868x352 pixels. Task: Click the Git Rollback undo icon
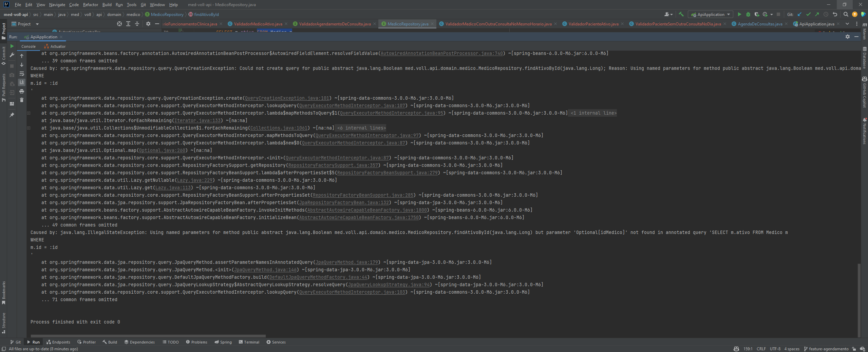pos(835,14)
